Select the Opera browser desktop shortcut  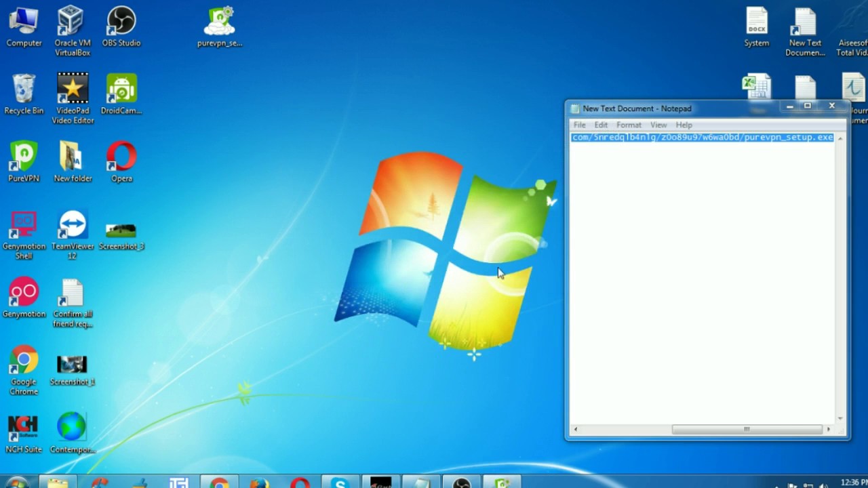click(121, 162)
